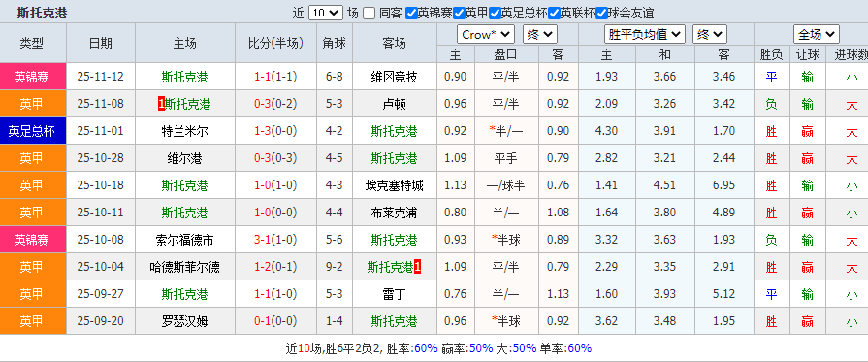Open the 1-1(1-1) score on the 25-11-12 row

pos(275,77)
